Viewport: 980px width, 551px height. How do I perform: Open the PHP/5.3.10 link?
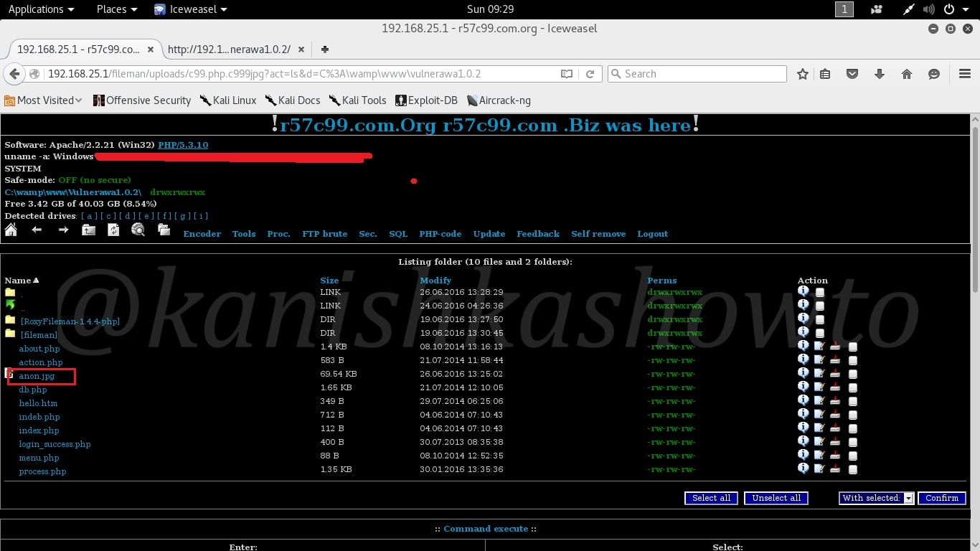[x=183, y=145]
